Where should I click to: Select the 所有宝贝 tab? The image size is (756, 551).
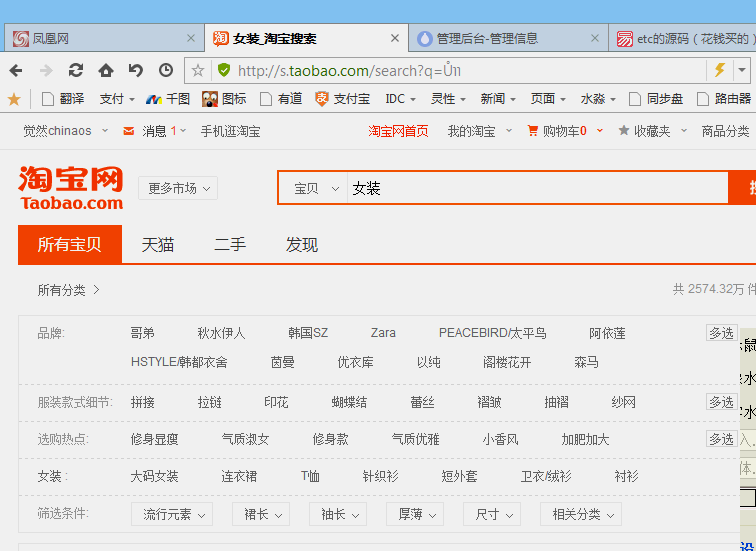click(x=70, y=244)
